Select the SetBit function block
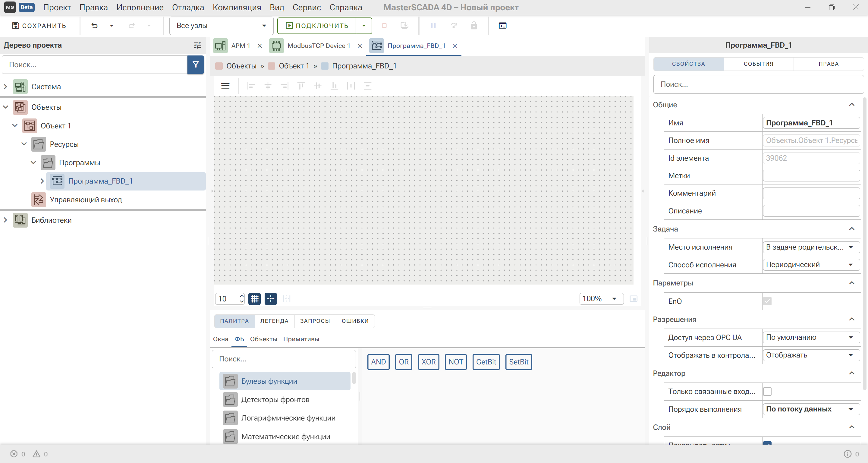The width and height of the screenshot is (868, 463). coord(519,362)
